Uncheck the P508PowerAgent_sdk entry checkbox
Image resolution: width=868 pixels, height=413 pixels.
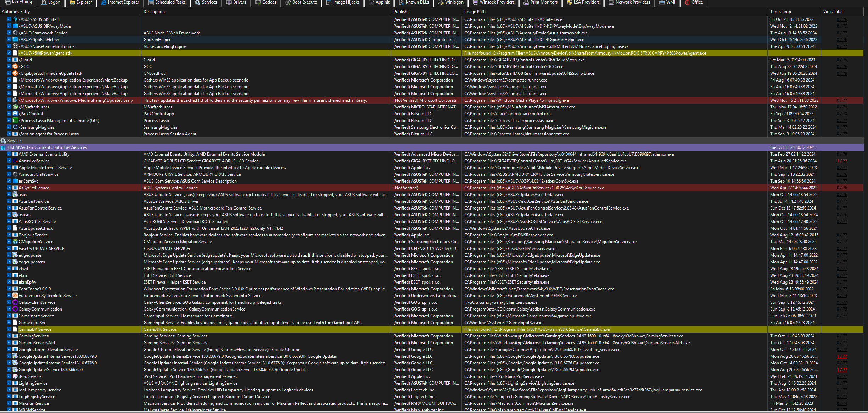tap(9, 53)
